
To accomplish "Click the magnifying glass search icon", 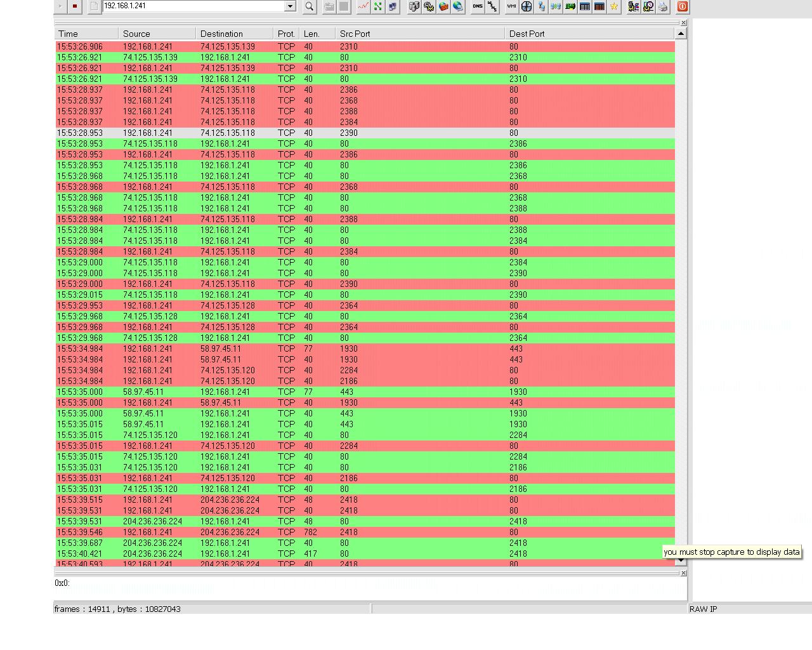I will pyautogui.click(x=310, y=6).
